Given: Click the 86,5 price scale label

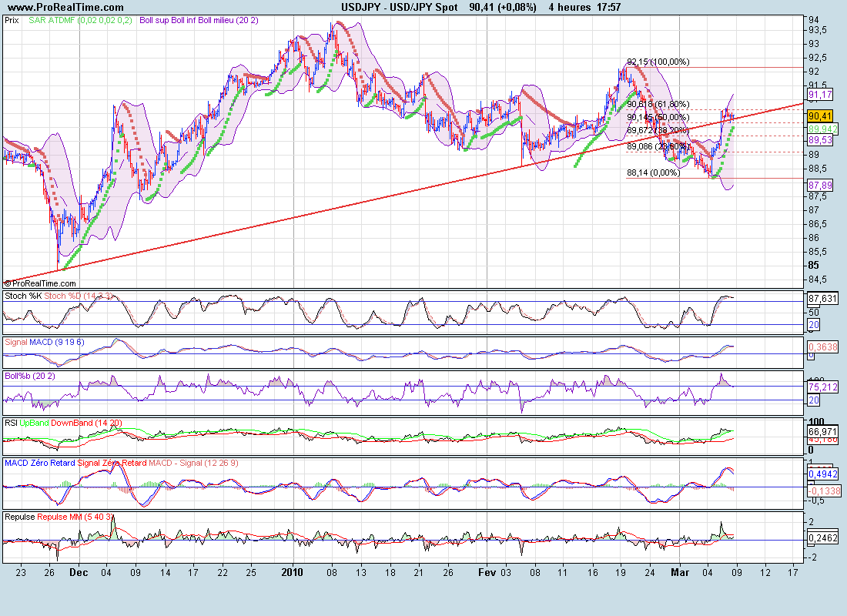Looking at the screenshot, I should [x=817, y=224].
